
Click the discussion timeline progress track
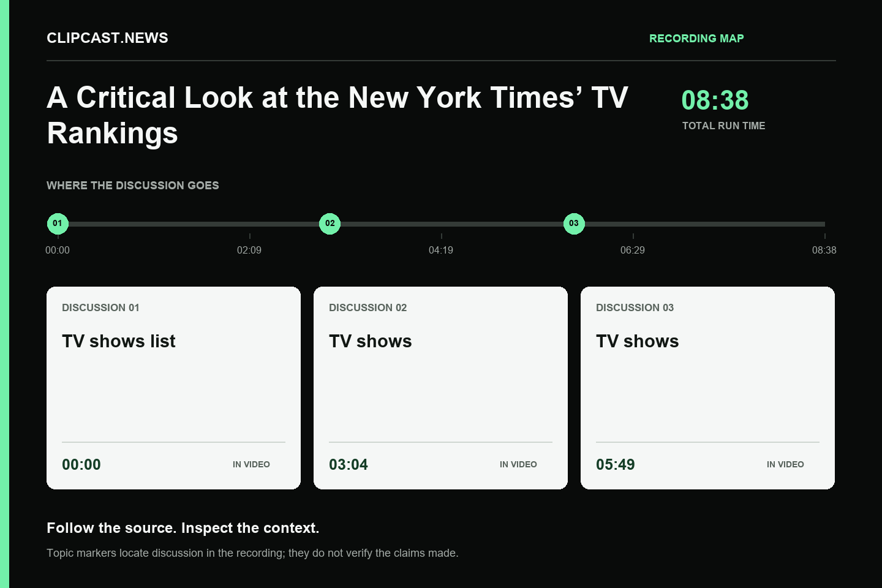(x=441, y=224)
